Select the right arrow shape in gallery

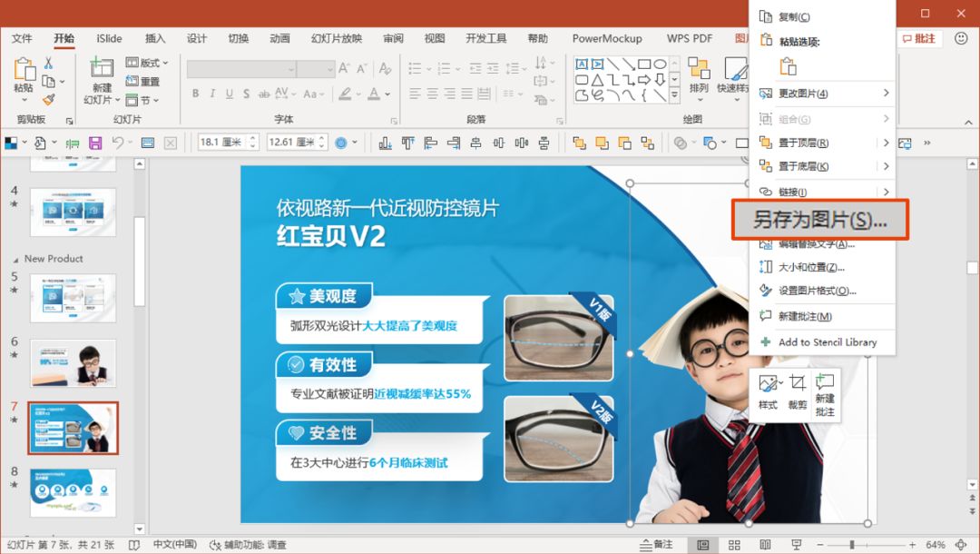644,79
